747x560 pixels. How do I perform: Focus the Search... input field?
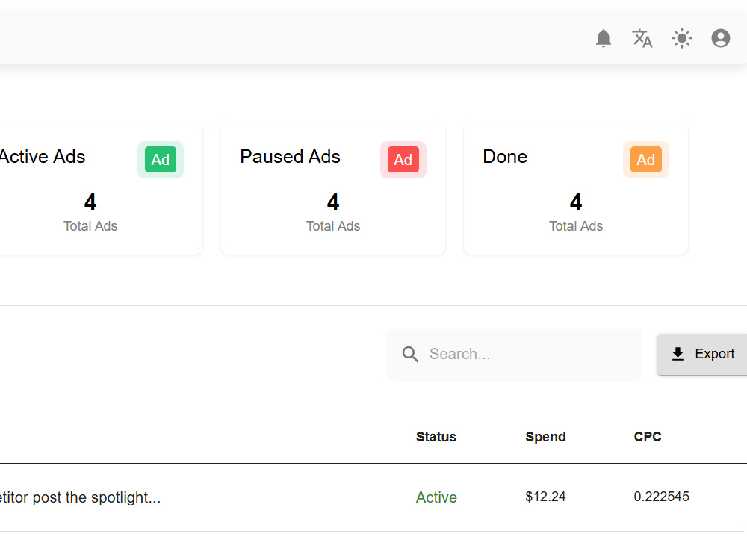(x=514, y=354)
